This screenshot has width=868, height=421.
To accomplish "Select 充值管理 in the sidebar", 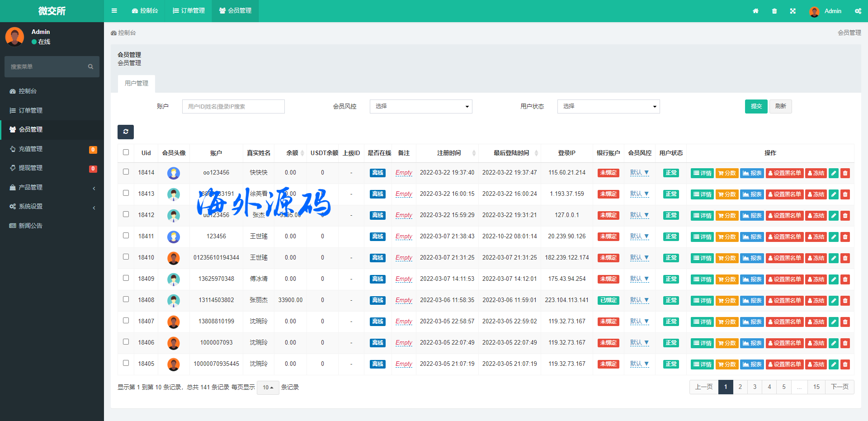I will (x=31, y=149).
